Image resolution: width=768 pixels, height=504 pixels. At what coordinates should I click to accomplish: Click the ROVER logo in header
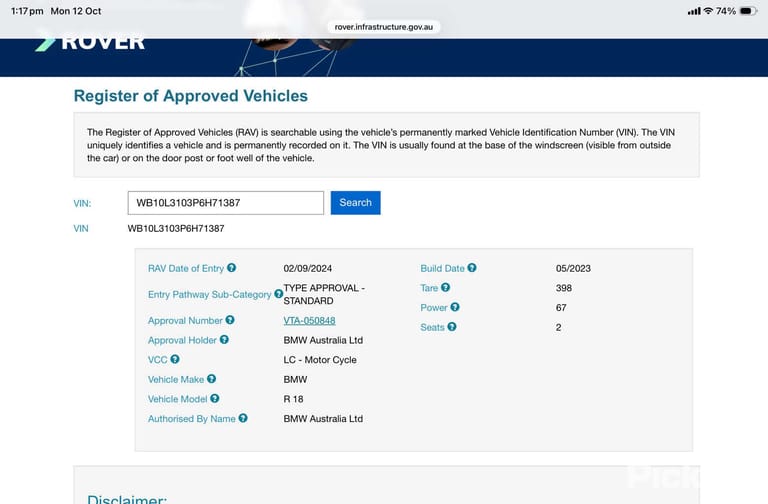(90, 42)
